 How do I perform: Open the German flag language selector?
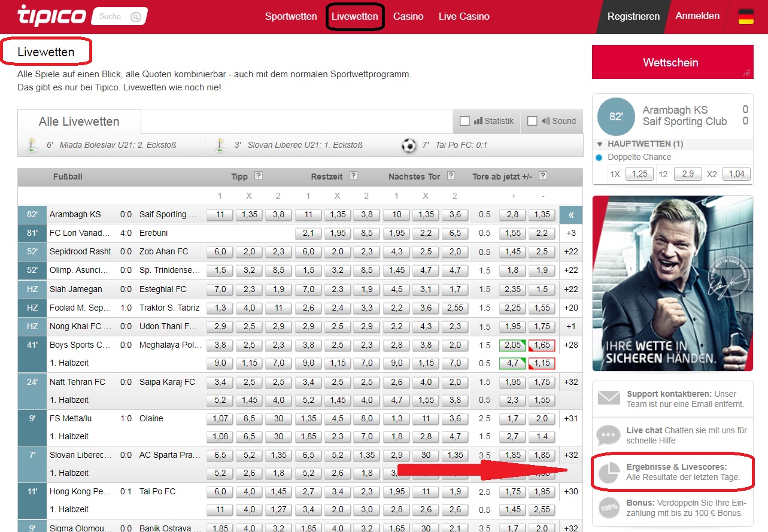[x=746, y=17]
